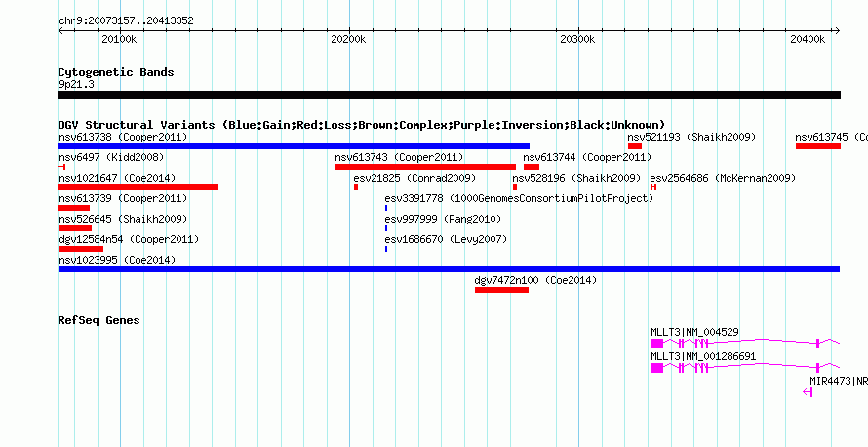
Task: Click the DGV Structural Variants track title
Action: point(362,125)
